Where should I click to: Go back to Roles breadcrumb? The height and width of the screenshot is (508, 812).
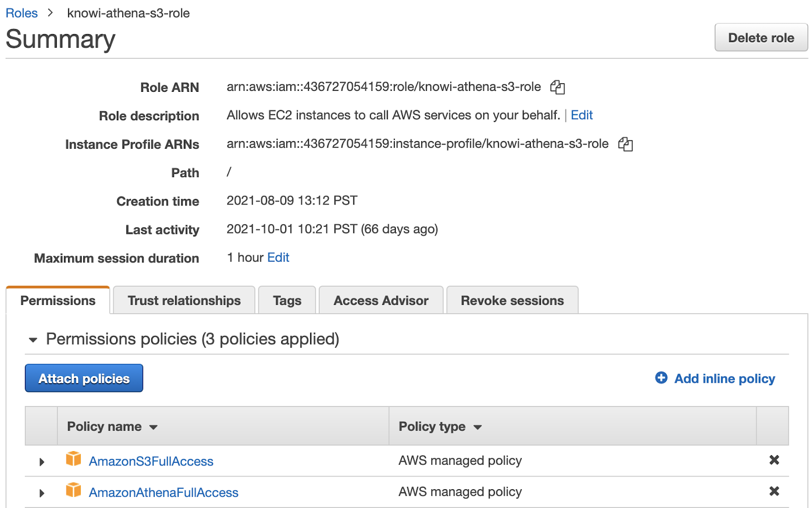[x=21, y=13]
